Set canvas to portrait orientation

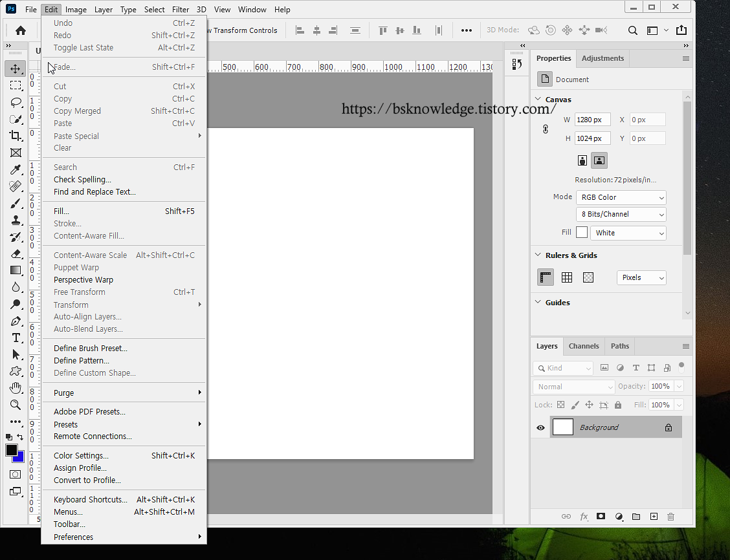click(x=582, y=160)
